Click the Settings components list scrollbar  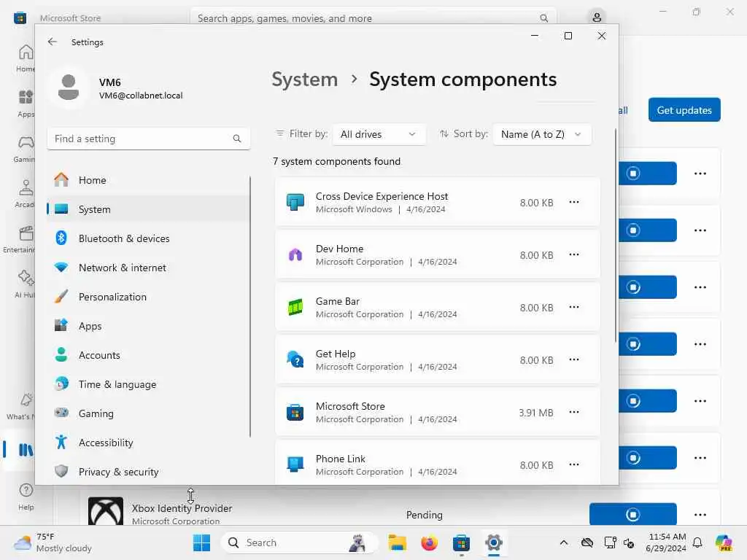coord(616,236)
